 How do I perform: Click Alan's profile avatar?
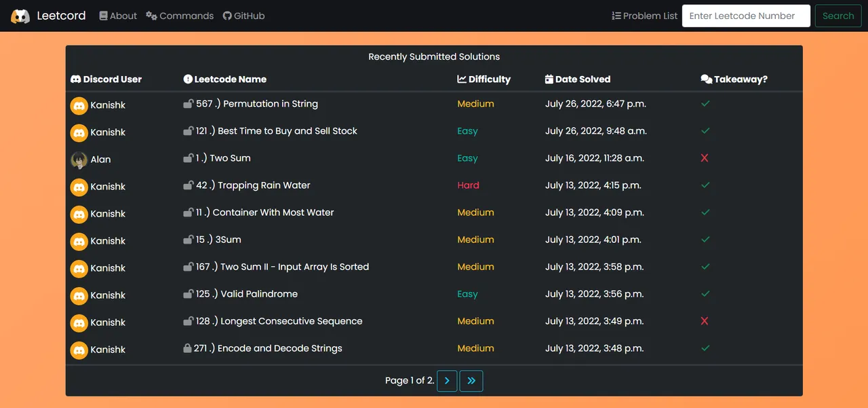pos(79,160)
